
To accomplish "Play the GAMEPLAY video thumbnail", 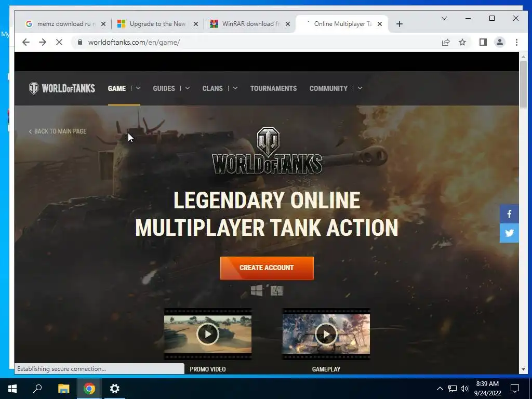I will [x=326, y=334].
